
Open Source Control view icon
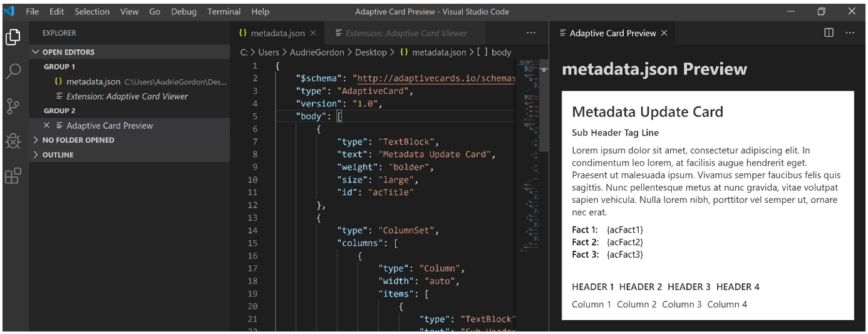[x=13, y=106]
